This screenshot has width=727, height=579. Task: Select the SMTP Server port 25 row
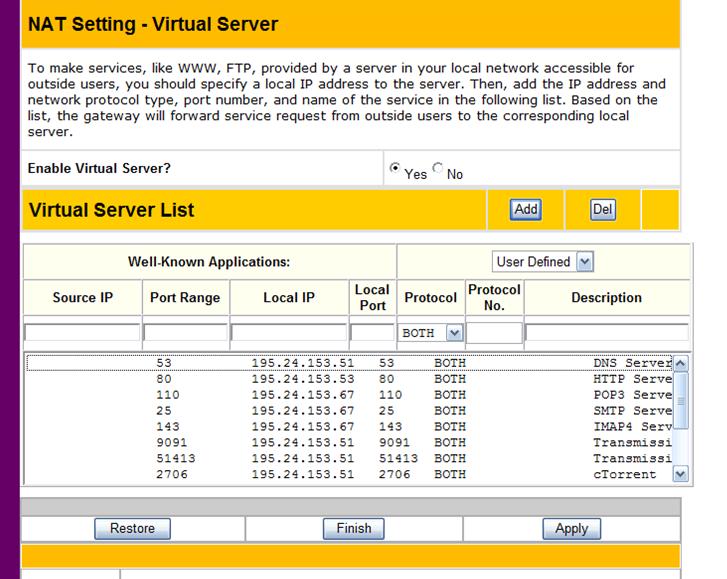pyautogui.click(x=349, y=411)
